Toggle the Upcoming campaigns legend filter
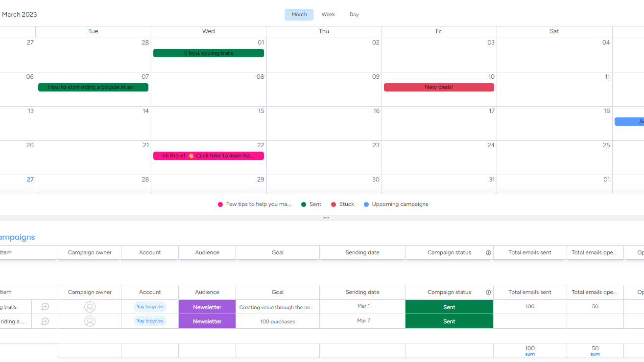644x362 pixels. (366, 204)
